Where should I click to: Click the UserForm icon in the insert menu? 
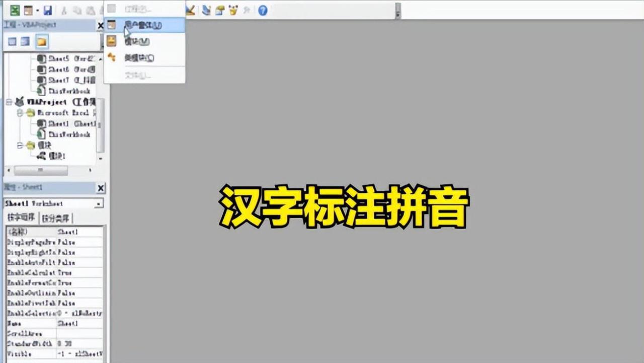tap(112, 25)
